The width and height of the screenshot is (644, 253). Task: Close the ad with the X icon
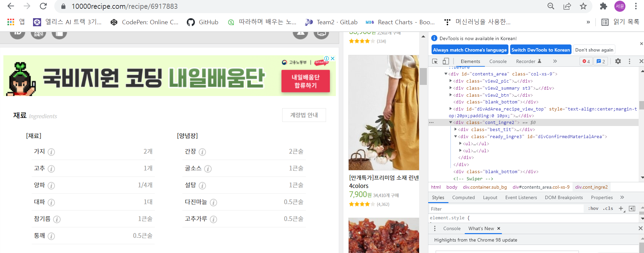333,58
